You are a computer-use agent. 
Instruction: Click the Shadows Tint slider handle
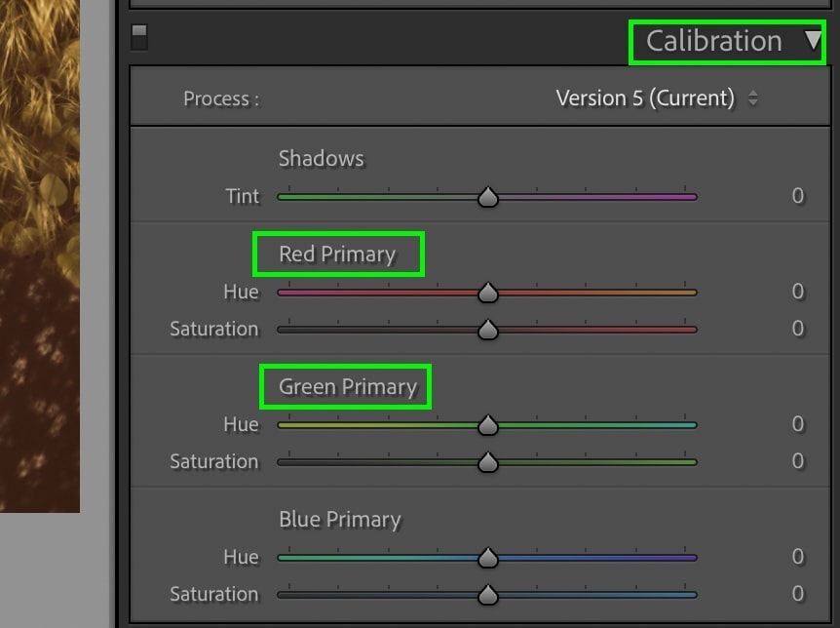tap(488, 197)
